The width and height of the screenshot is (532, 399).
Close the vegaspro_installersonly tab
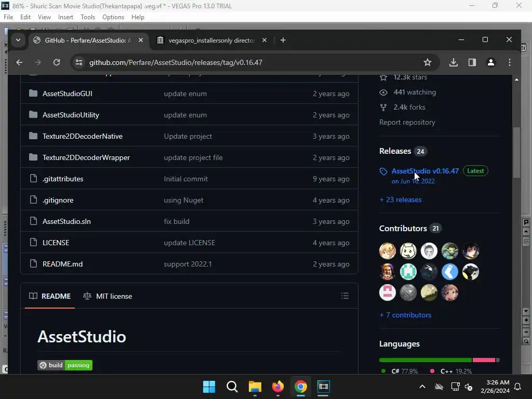click(264, 40)
